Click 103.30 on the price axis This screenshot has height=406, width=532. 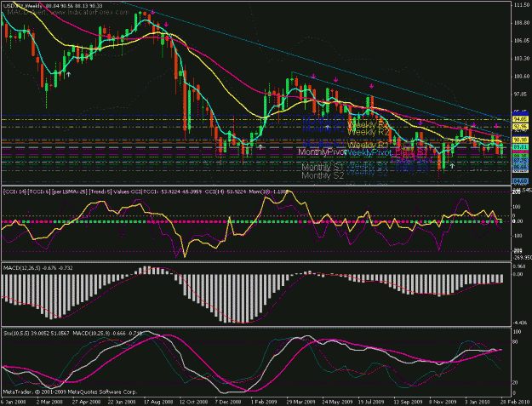(522, 59)
